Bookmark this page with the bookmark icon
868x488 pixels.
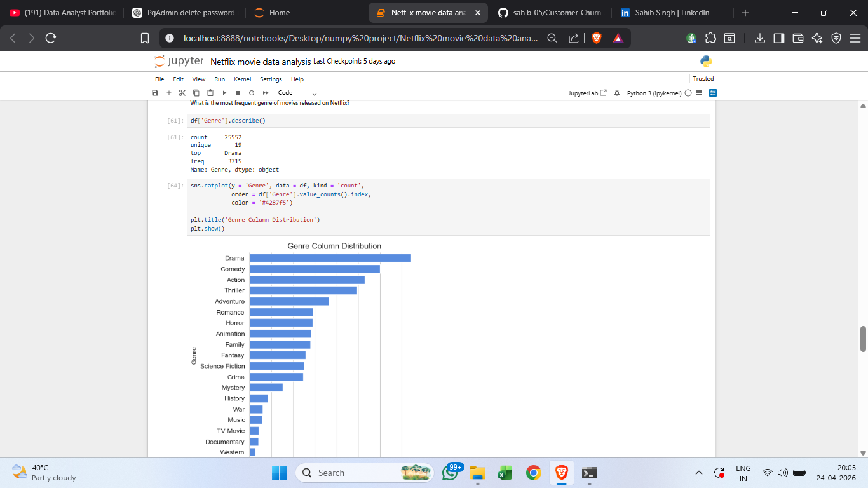[x=145, y=38]
